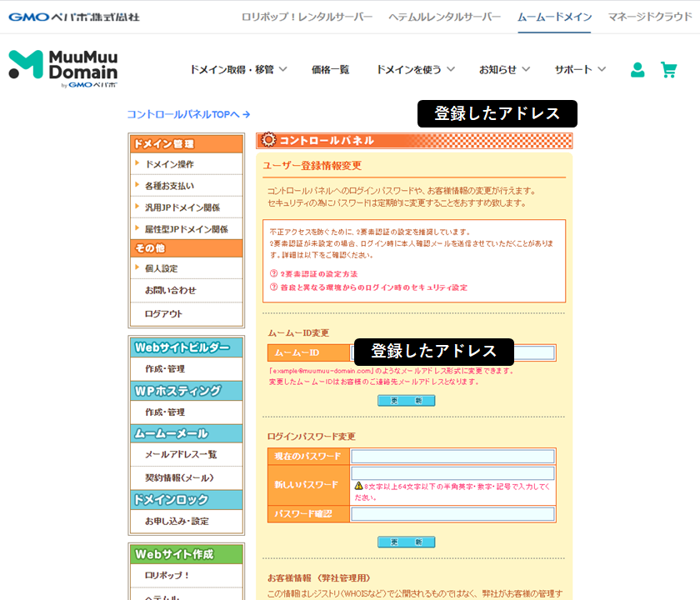
Task: Expand the ドメインを使う dropdown
Action: 416,70
